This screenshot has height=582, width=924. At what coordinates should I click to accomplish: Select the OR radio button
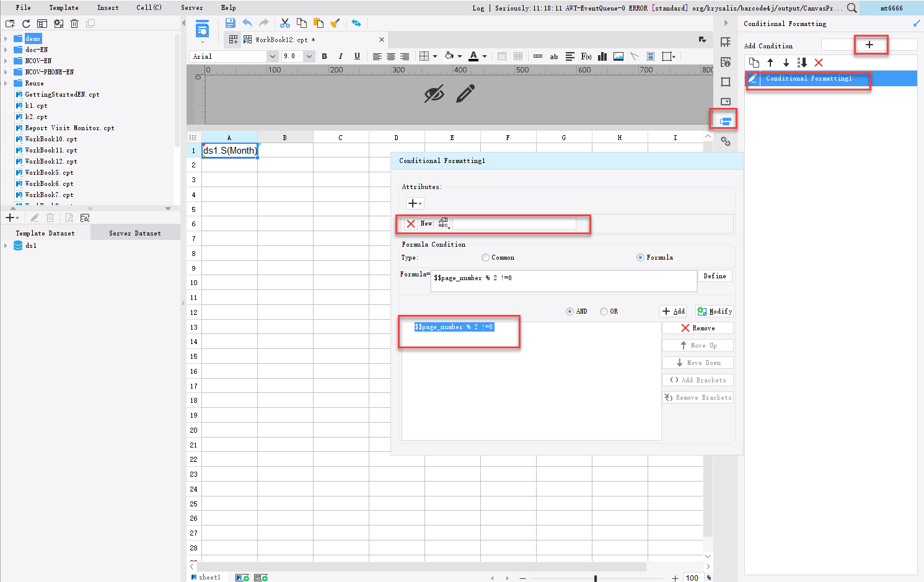point(604,312)
